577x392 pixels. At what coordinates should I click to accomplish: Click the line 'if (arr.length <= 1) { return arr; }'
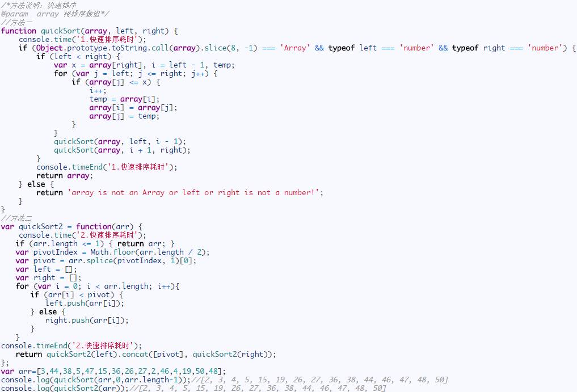[95, 243]
